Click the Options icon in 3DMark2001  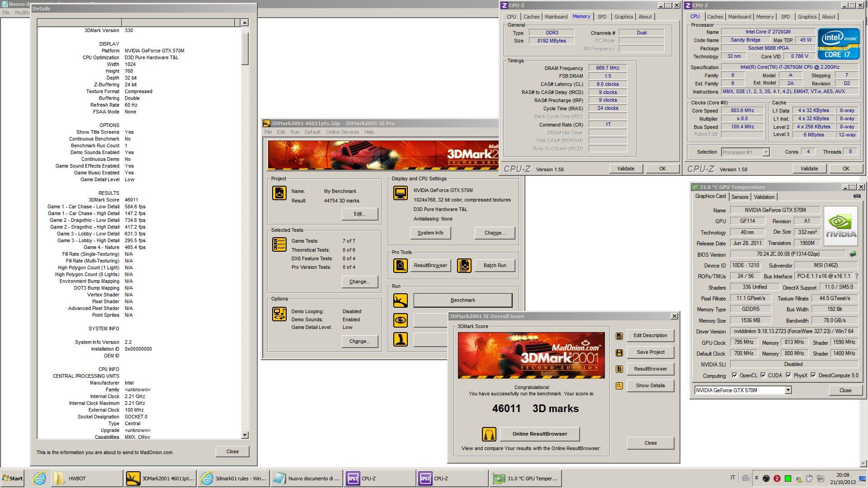click(x=279, y=314)
